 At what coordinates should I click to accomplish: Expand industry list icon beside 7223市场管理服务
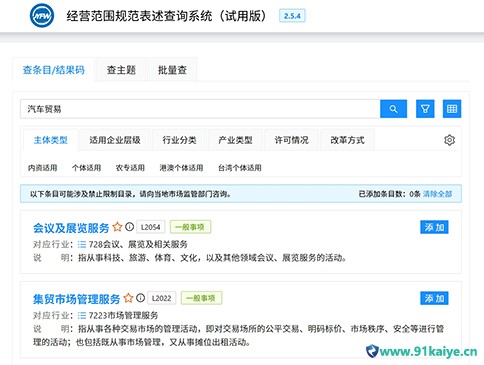point(82,315)
